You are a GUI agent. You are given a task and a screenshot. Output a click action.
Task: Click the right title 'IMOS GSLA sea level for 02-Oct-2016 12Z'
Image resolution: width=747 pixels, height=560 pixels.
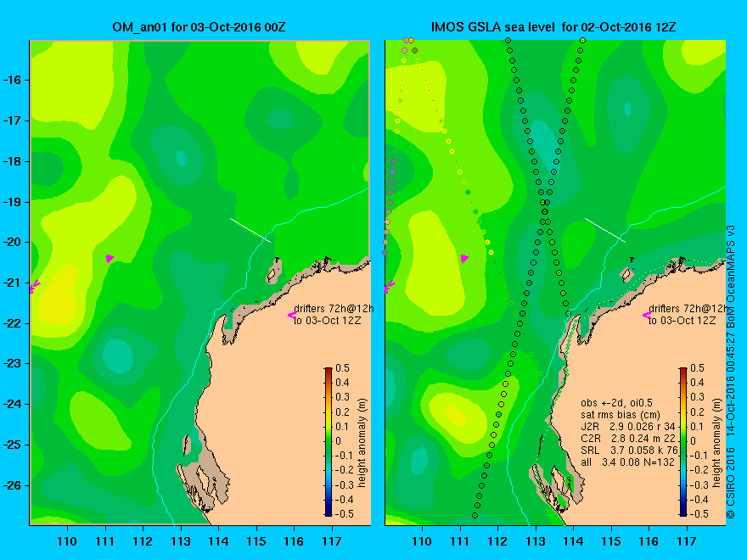553,26
